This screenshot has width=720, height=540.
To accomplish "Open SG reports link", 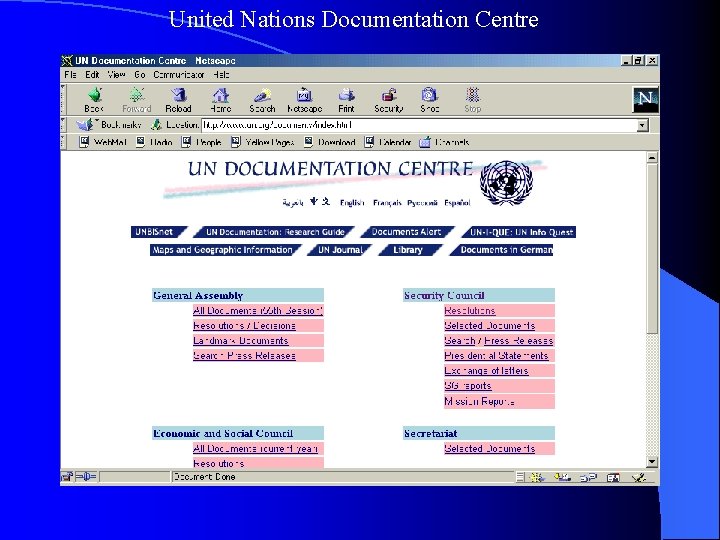I will 468,386.
